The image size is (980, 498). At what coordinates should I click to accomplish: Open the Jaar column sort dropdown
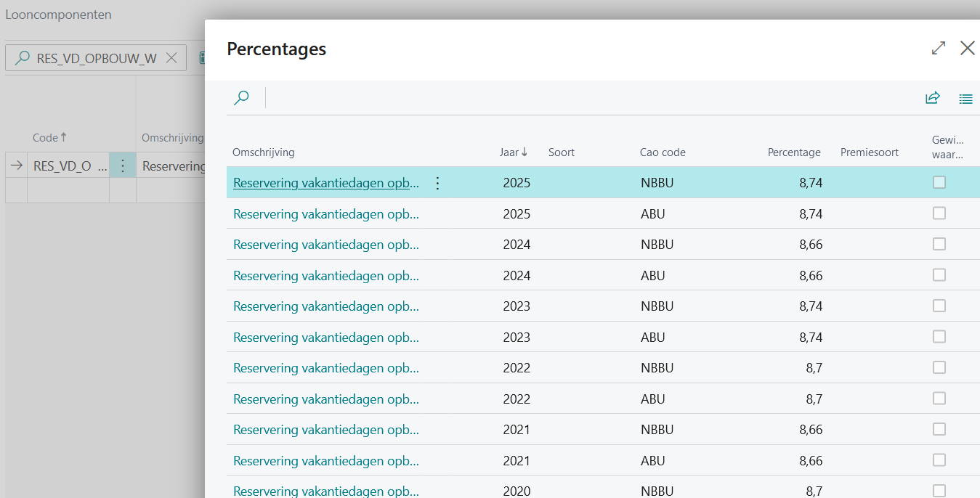pos(514,152)
